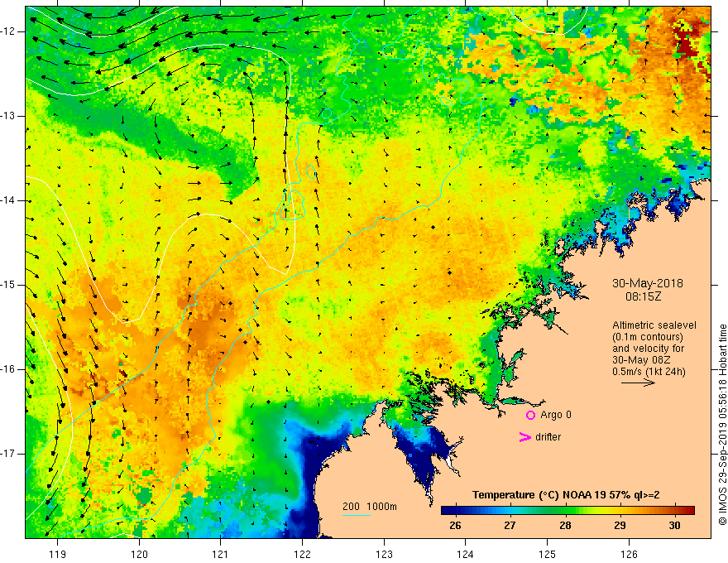Click the latitude axis label '-12'
Screen dimensions: 728x563
[8, 31]
